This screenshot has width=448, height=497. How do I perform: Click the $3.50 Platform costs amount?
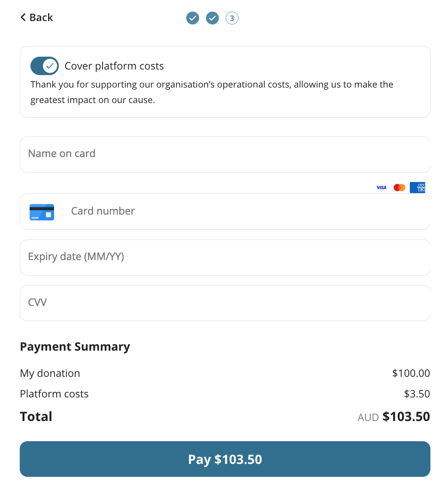click(417, 394)
